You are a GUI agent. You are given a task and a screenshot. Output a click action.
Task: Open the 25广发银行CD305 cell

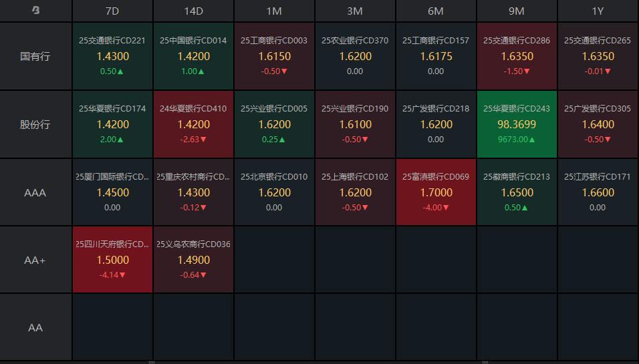(598, 124)
